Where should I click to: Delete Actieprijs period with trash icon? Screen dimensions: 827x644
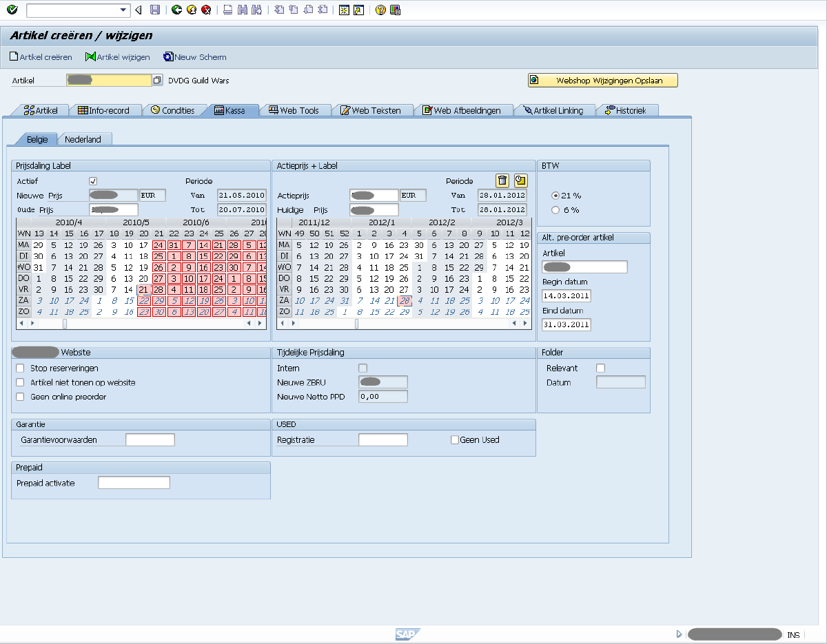click(x=502, y=180)
